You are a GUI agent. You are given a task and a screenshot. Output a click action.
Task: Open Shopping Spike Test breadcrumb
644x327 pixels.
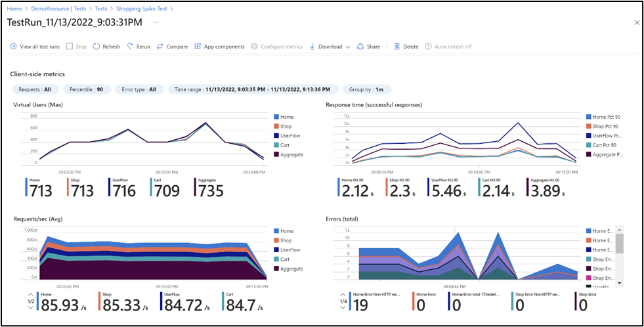(x=142, y=9)
